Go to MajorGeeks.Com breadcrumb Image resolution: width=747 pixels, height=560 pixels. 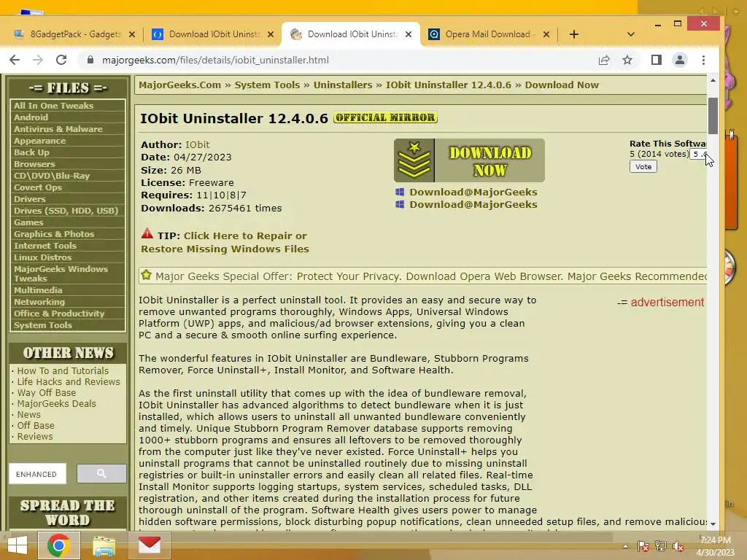point(180,85)
